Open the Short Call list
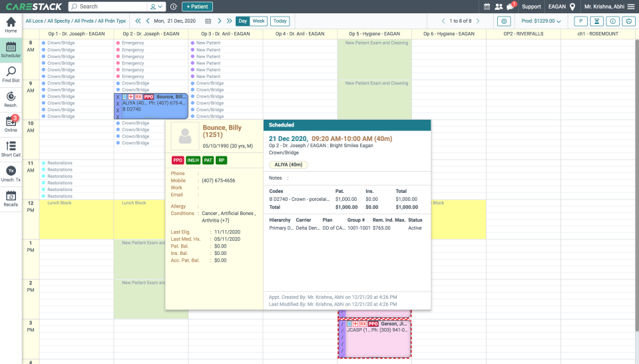 point(11,149)
